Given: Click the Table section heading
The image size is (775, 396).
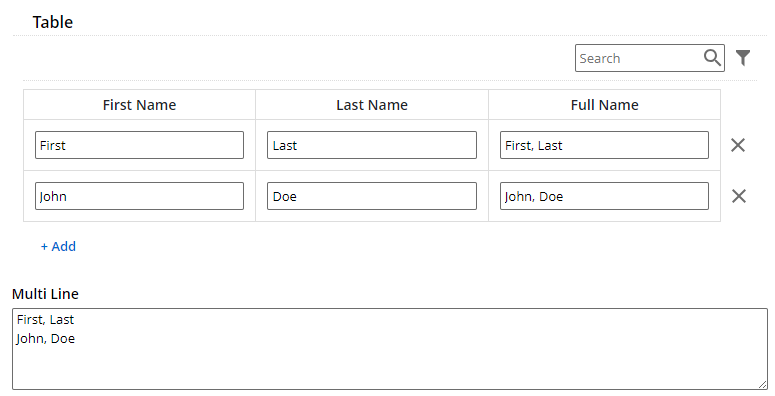Looking at the screenshot, I should click(x=53, y=22).
